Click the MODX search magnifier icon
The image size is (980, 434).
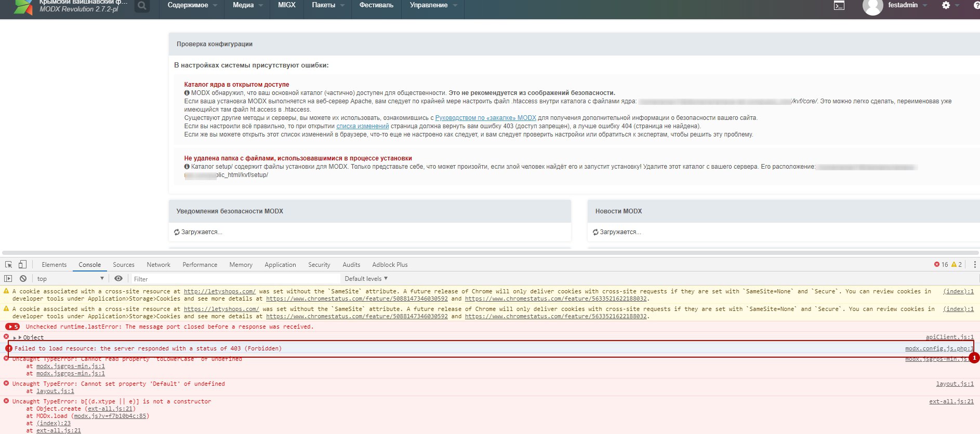point(141,6)
